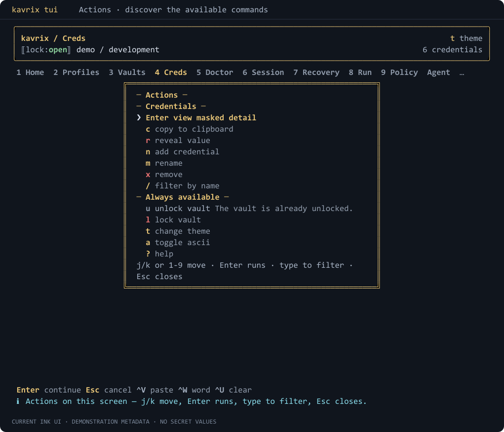Viewport: 504px width, 432px height.
Task: Choose the 'unlock vault' action
Action: pos(178,209)
